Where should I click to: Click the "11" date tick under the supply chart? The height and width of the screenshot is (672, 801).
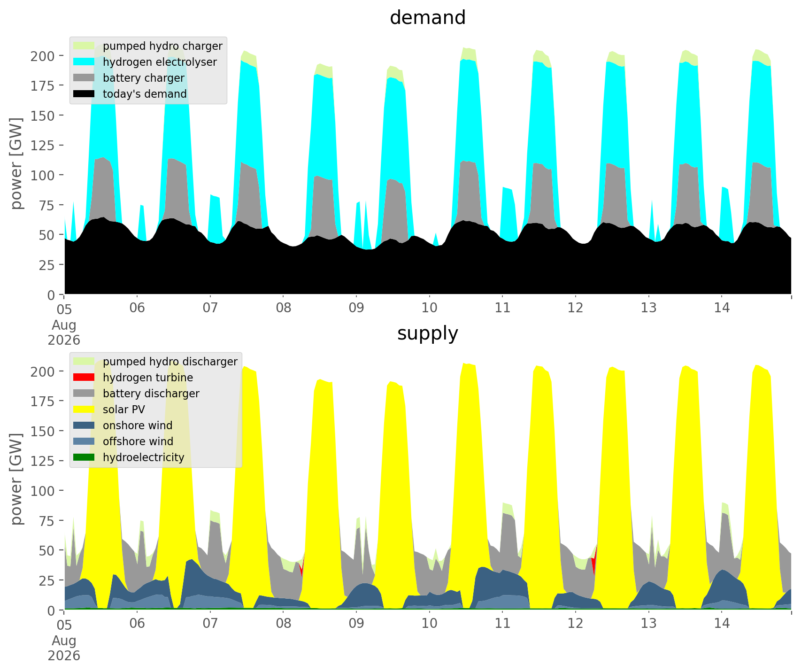(x=502, y=624)
